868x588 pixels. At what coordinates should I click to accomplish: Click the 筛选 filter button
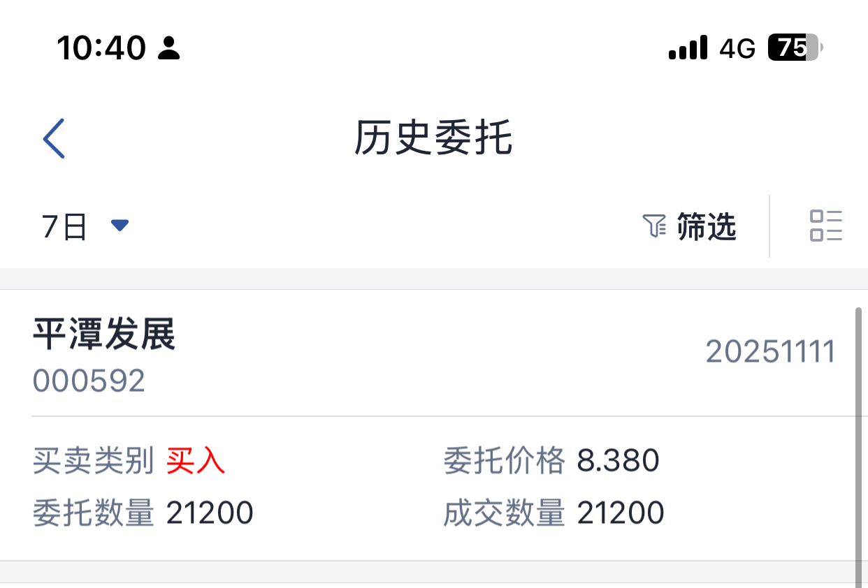pyautogui.click(x=689, y=226)
